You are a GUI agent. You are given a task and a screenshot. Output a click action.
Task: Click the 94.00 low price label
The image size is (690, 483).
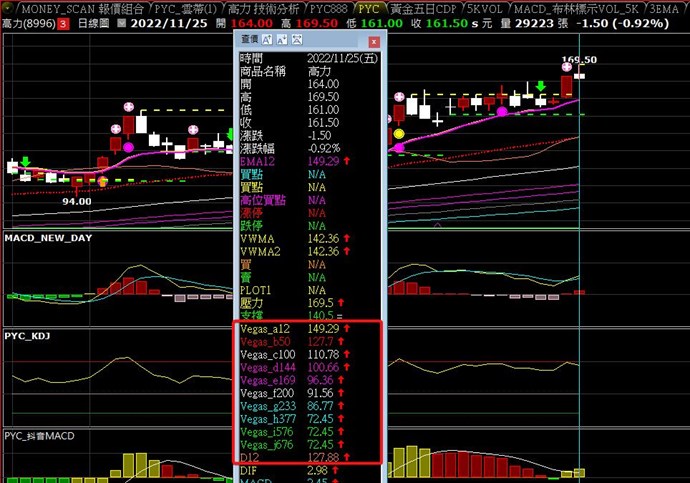click(77, 200)
